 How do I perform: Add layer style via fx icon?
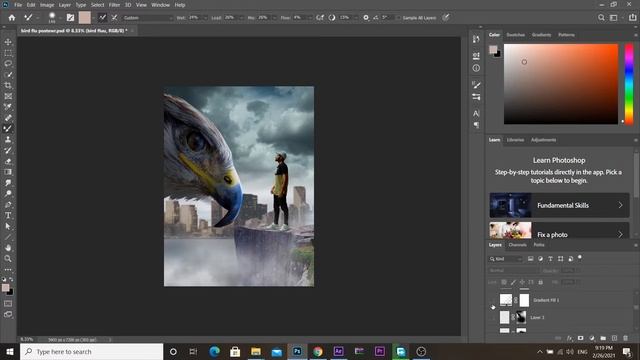(x=569, y=338)
